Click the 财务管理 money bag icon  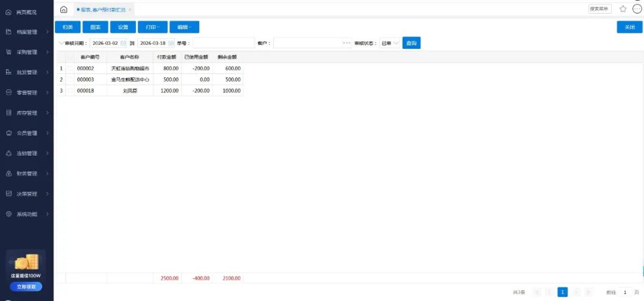click(9, 174)
